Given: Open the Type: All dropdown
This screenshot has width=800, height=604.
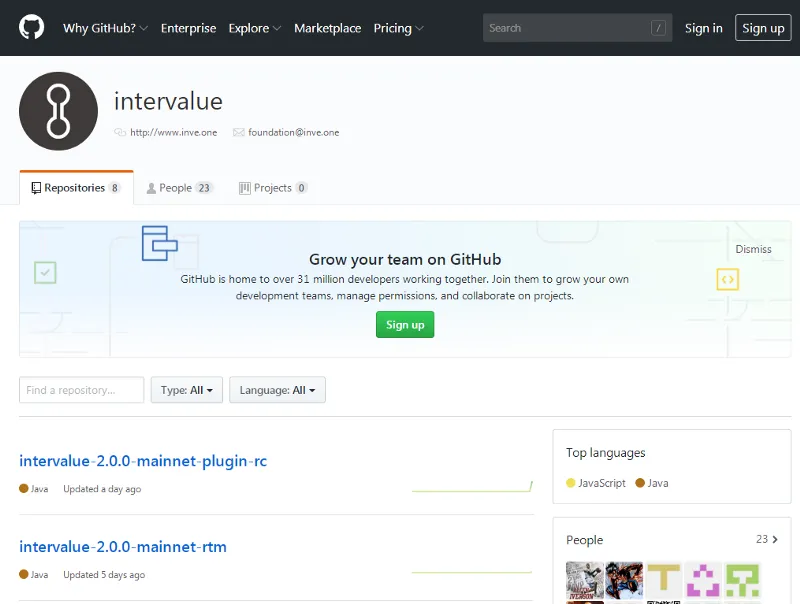Looking at the screenshot, I should tap(187, 390).
